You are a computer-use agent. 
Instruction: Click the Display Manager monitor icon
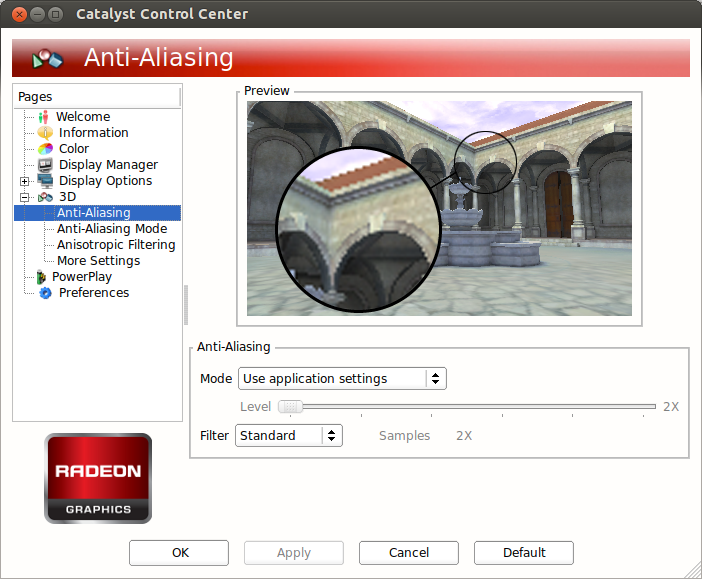point(45,165)
